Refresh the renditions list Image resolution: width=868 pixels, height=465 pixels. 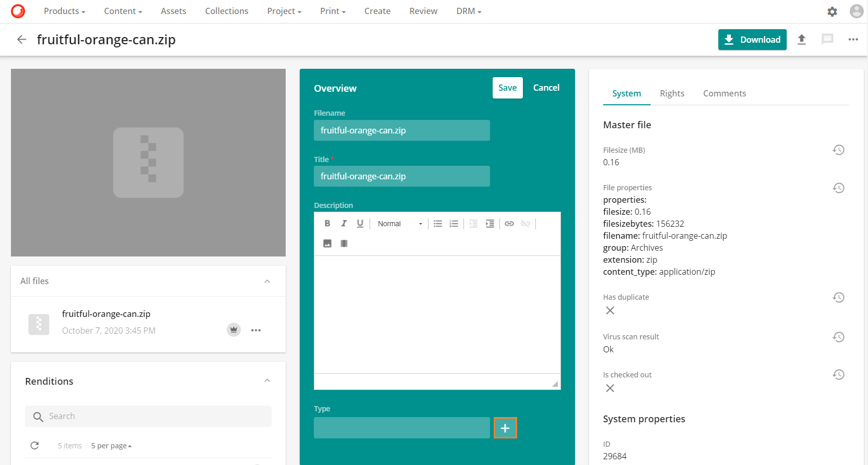click(35, 446)
